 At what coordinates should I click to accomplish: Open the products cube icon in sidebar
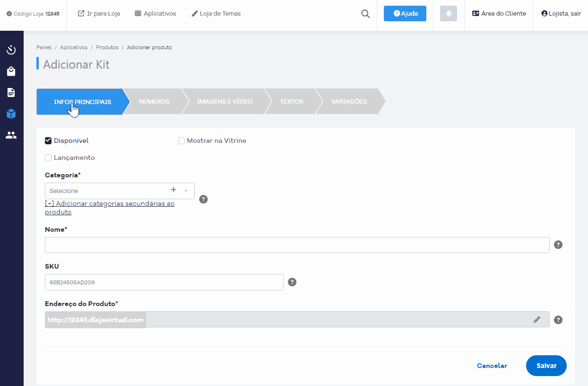(11, 114)
